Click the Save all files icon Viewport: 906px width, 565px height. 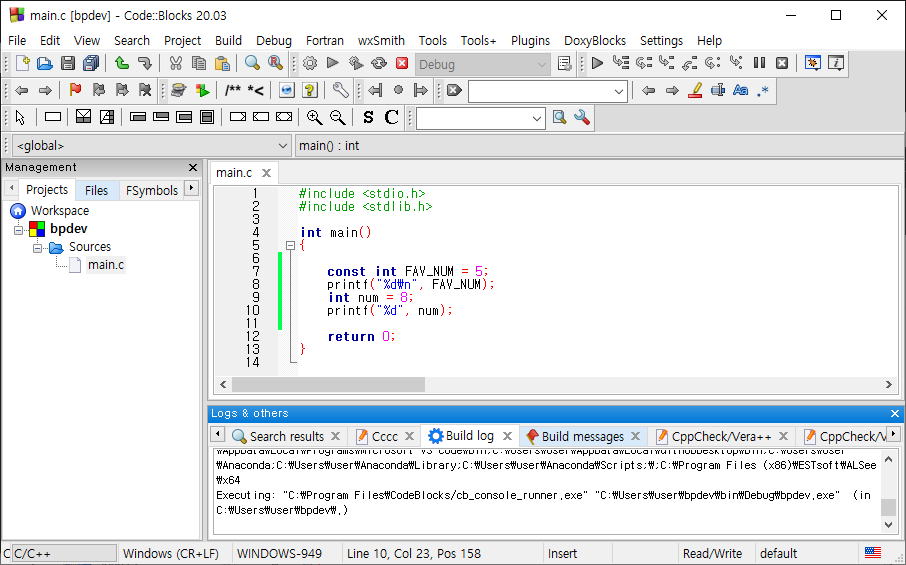tap(91, 63)
